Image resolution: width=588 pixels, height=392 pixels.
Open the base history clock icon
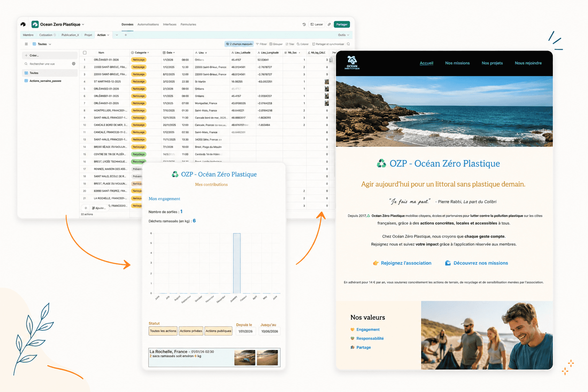(x=304, y=24)
